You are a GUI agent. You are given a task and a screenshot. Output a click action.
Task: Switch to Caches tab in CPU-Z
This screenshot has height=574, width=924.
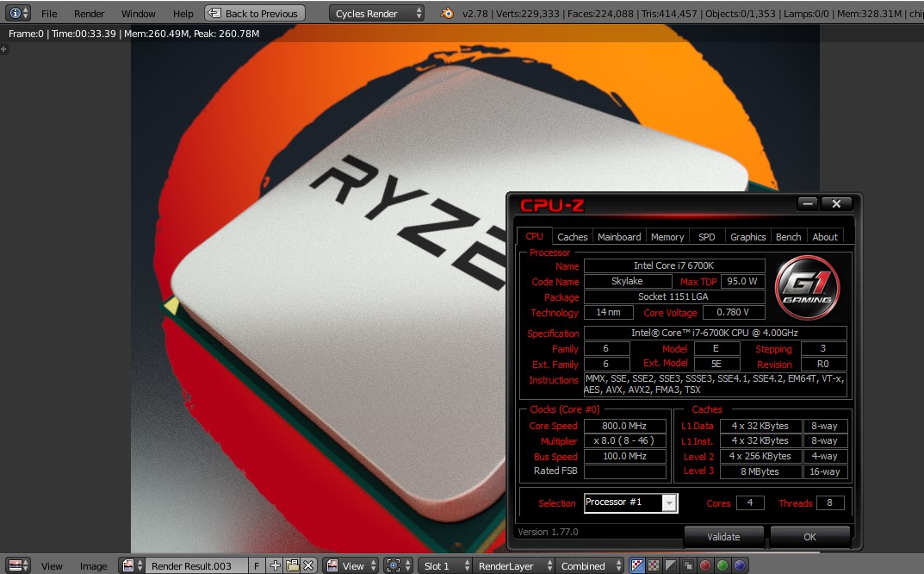click(x=572, y=236)
